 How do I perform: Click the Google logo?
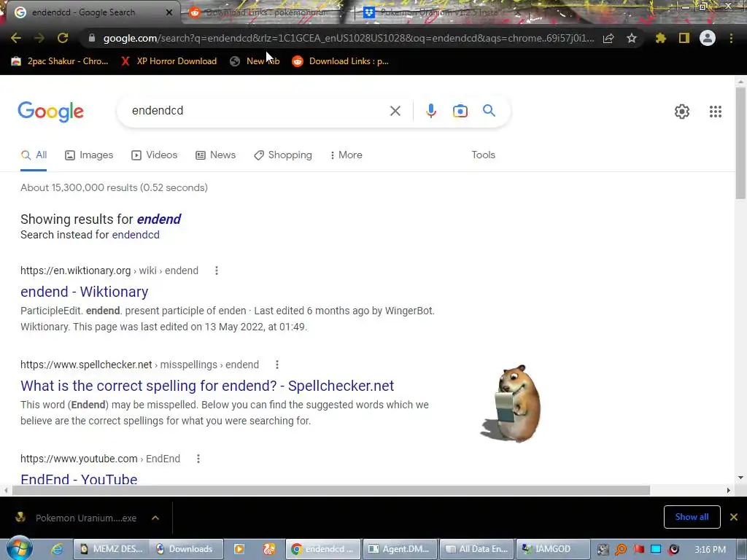(x=50, y=112)
